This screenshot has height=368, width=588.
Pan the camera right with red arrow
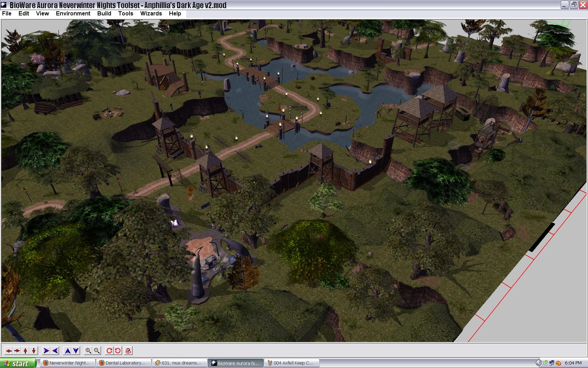(17, 350)
